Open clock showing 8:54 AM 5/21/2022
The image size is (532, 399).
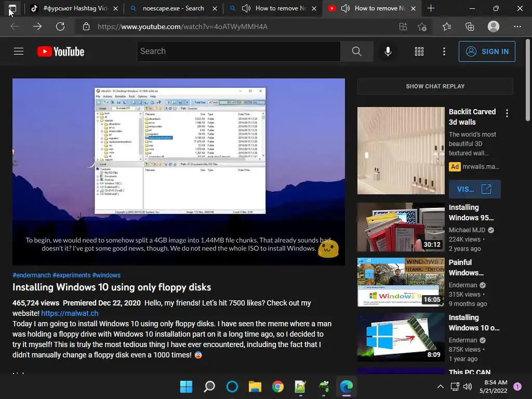coord(494,387)
